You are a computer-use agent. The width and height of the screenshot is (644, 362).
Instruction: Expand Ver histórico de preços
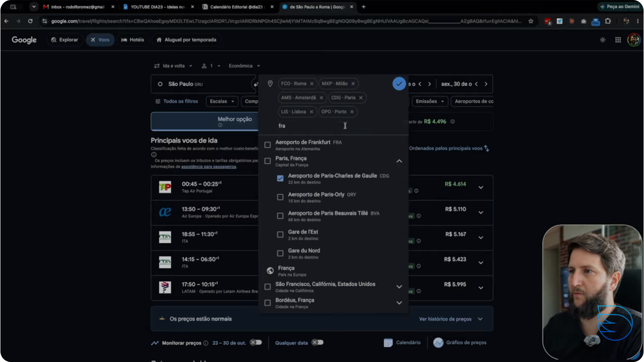451,319
